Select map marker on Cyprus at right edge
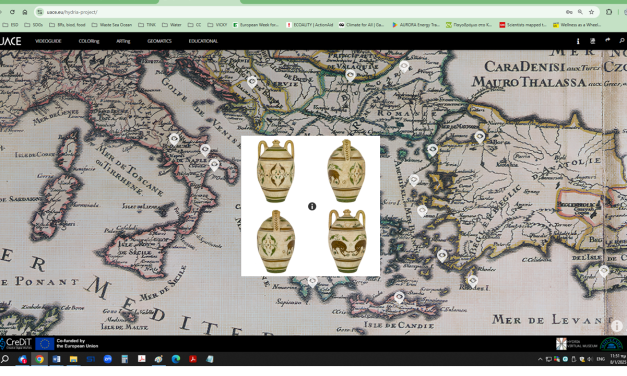 click(604, 271)
